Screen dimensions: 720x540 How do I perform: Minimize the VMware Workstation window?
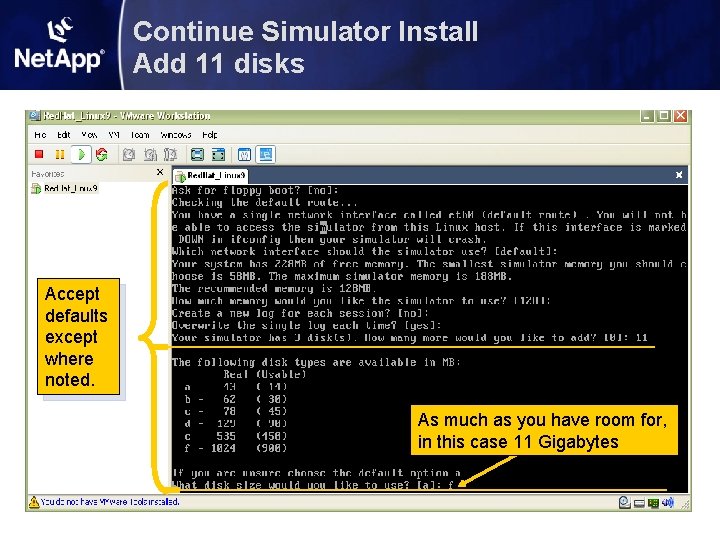647,116
